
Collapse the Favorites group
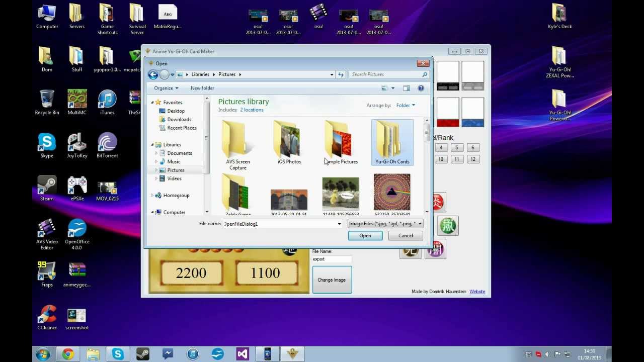point(152,103)
